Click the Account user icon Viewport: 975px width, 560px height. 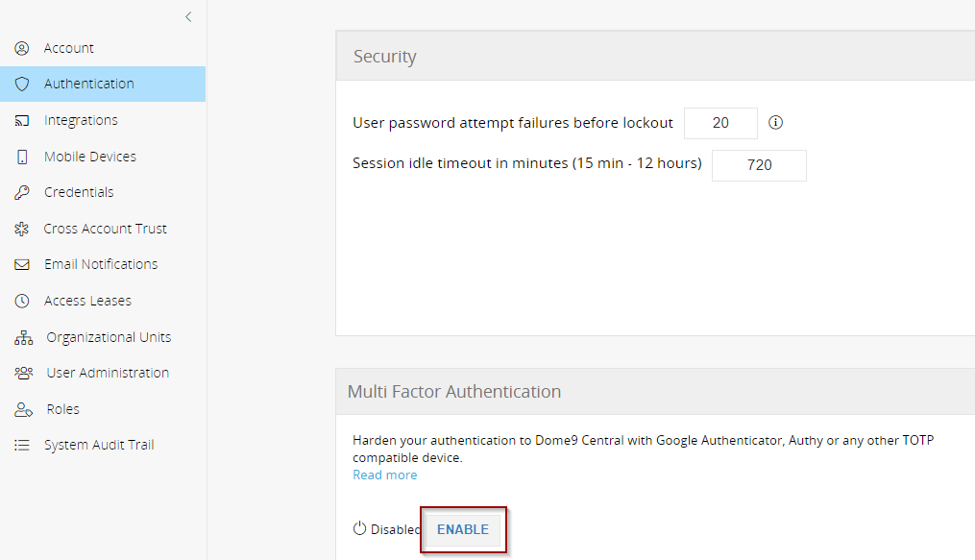[22, 48]
